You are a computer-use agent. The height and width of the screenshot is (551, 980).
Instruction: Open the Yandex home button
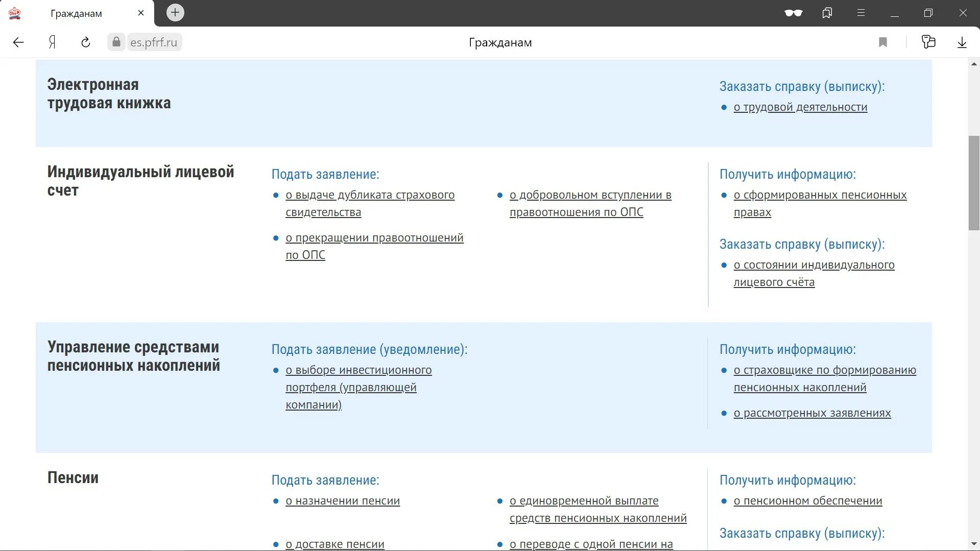pos(52,42)
